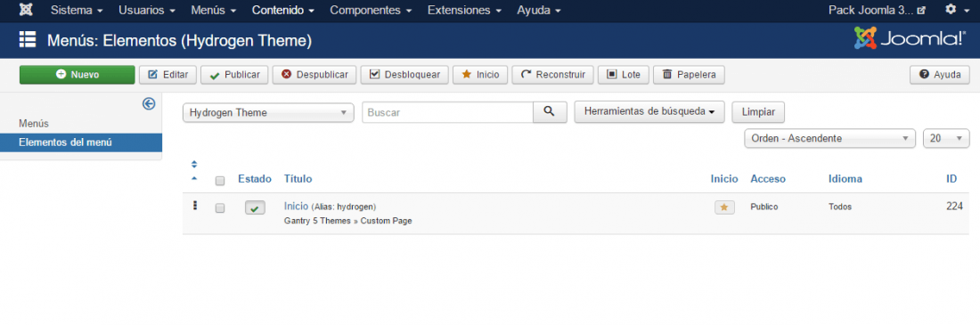
Task: Sort by Inicio column header
Action: click(724, 179)
